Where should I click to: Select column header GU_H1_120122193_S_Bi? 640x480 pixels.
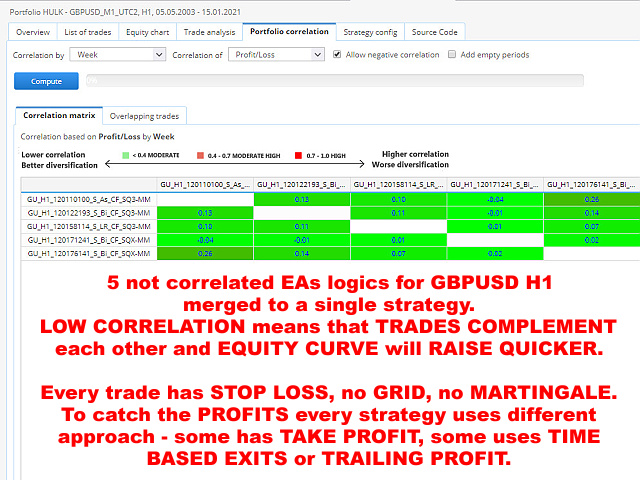coord(302,185)
